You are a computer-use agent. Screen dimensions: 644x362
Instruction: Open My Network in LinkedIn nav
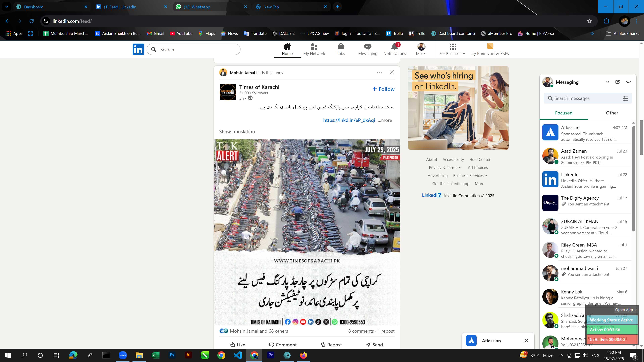point(314,49)
